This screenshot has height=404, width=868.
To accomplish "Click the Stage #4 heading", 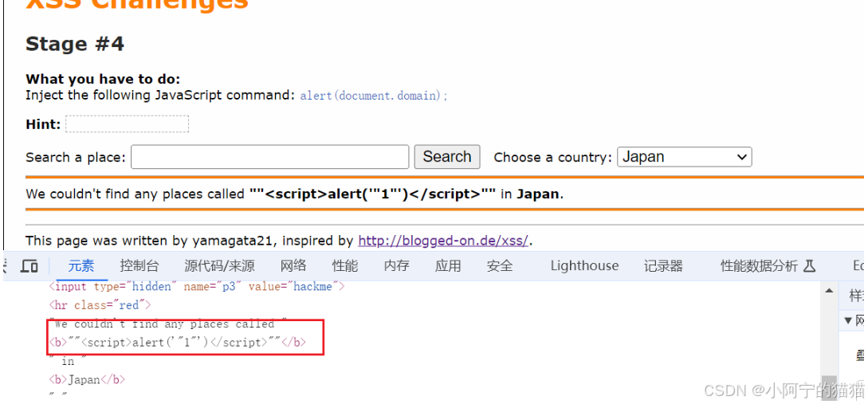I will (x=75, y=44).
